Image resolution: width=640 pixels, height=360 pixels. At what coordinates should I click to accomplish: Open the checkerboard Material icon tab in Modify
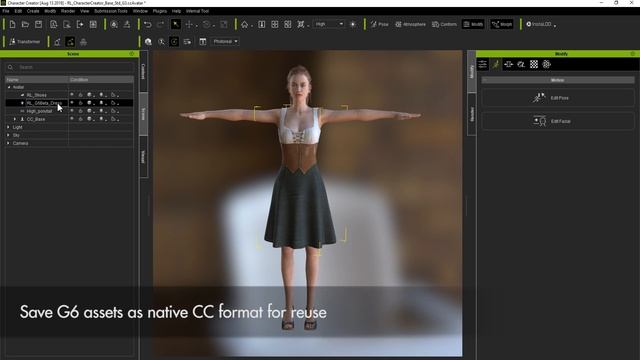534,64
